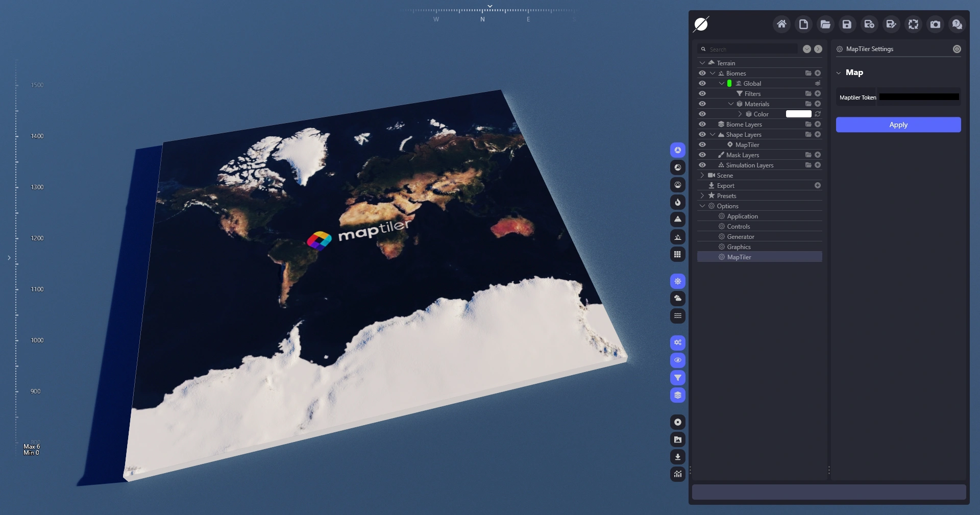Hide Mask Layers with eye icon
The width and height of the screenshot is (980, 515).
(702, 155)
